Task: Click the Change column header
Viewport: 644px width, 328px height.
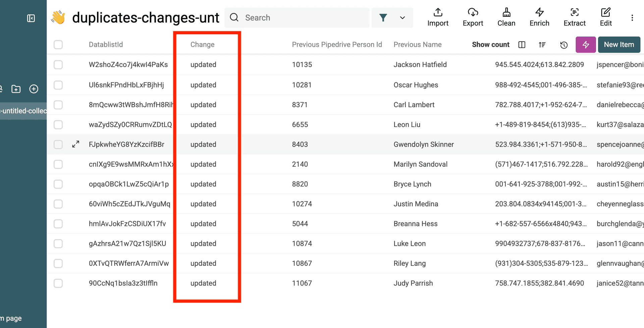Action: coord(202,45)
